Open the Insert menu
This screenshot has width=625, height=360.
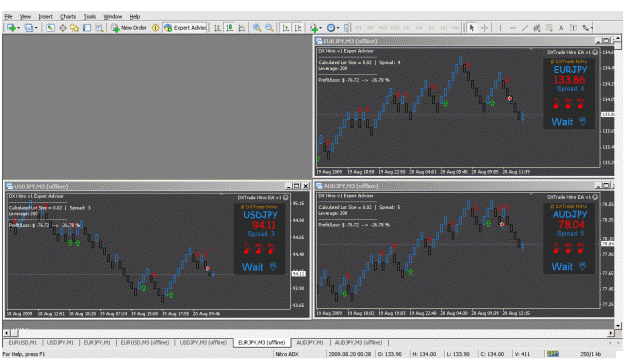tap(45, 16)
